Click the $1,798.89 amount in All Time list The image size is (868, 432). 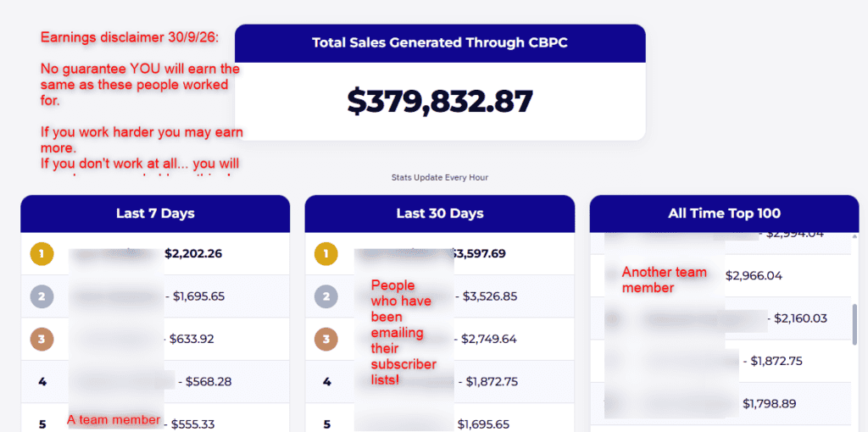point(770,404)
